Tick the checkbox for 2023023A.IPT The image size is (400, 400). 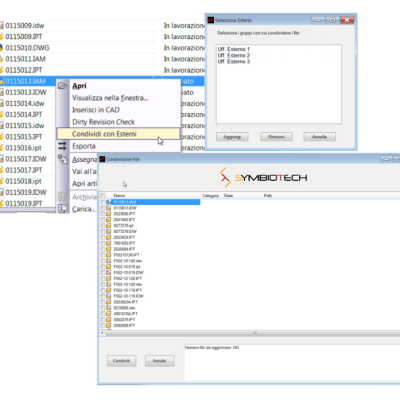pos(103,302)
